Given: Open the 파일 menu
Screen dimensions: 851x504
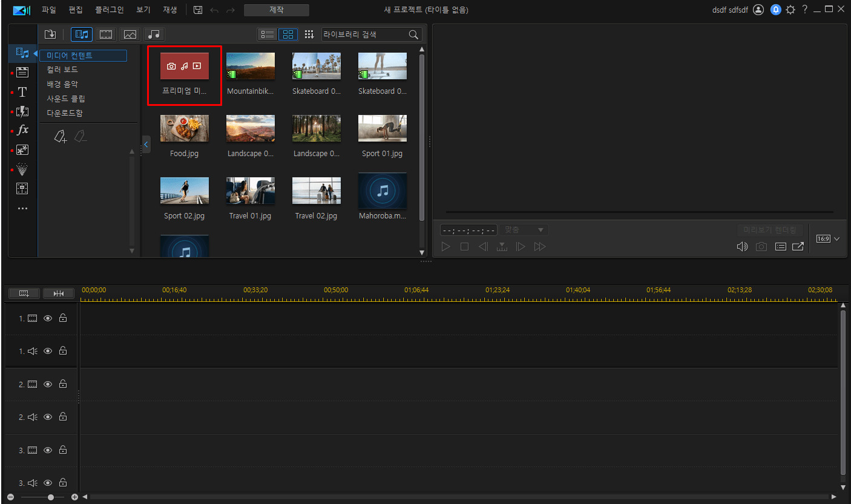Looking at the screenshot, I should (49, 10).
